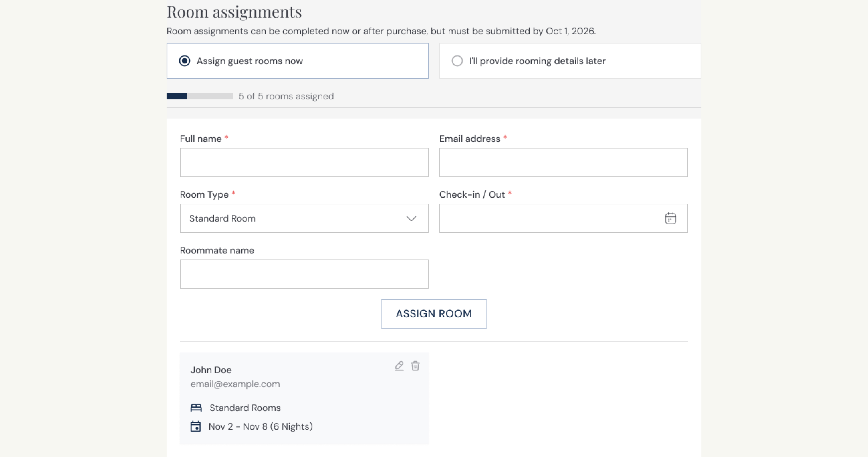Click the email@example.com text
The height and width of the screenshot is (457, 868).
[x=235, y=384]
